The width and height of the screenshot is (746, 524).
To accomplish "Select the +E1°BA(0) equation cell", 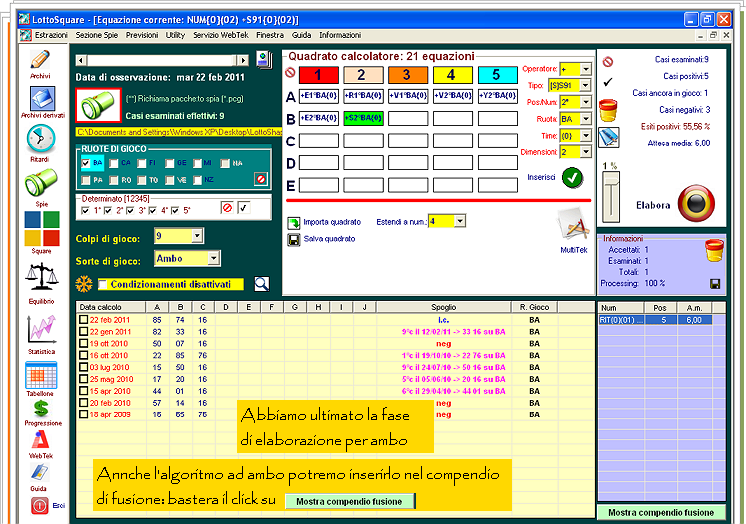I will coord(319,96).
